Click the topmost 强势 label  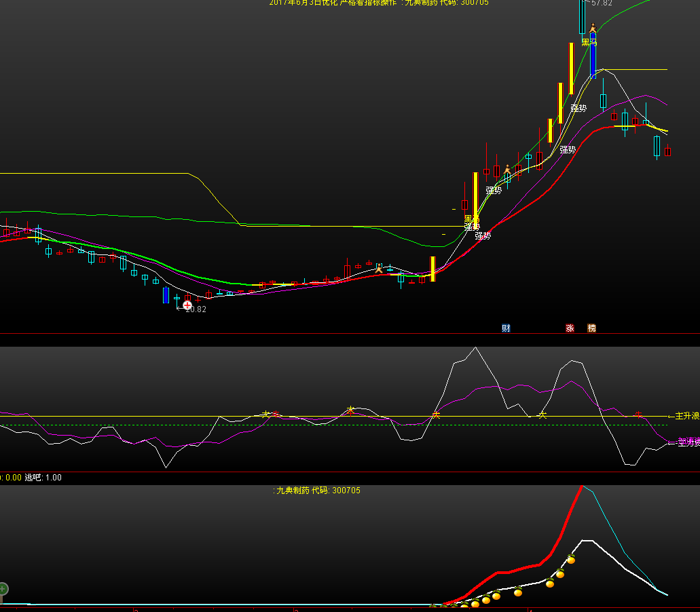578,108
